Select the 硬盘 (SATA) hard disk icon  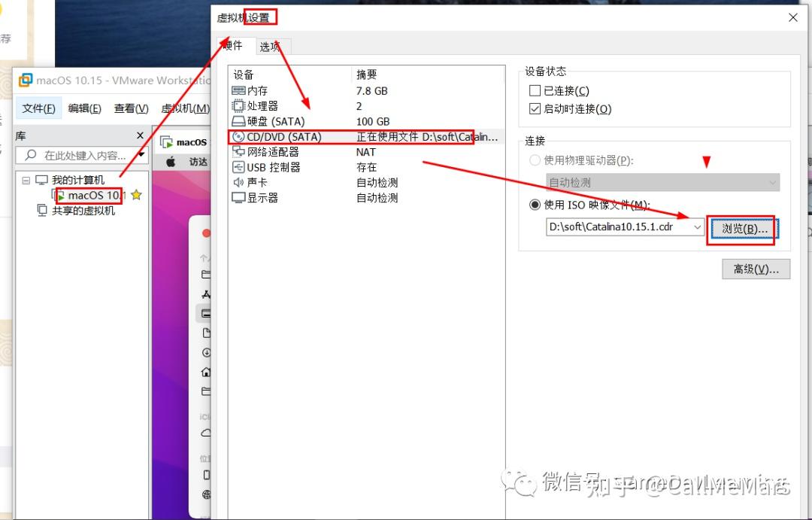point(238,121)
